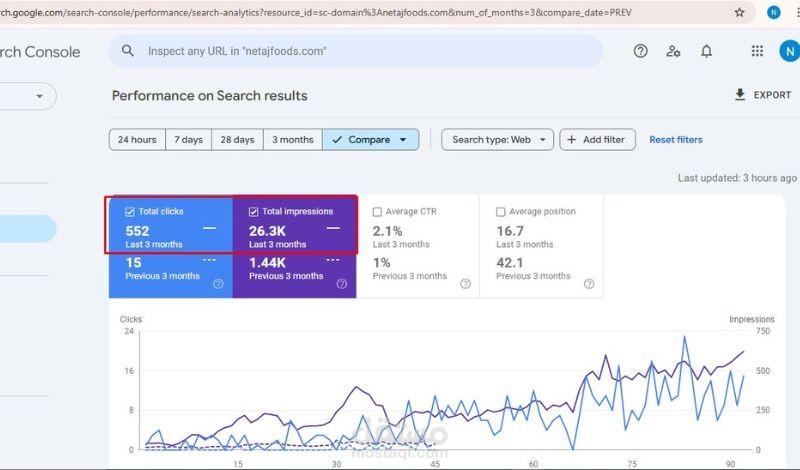Enable the Average CTR checkbox
800x470 pixels.
click(x=377, y=212)
